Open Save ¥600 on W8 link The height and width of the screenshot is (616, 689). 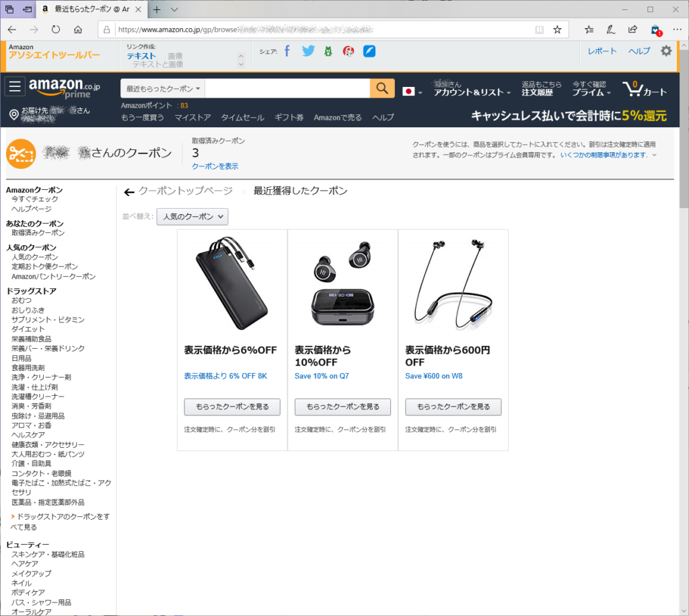point(434,376)
